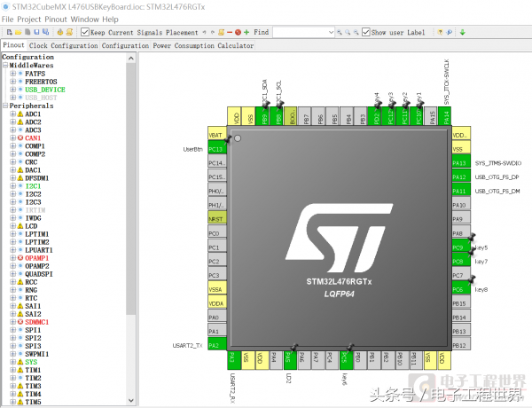Image resolution: width=532 pixels, height=408 pixels.
Task: Click first magnifier icon after Find box
Action: (x=340, y=33)
